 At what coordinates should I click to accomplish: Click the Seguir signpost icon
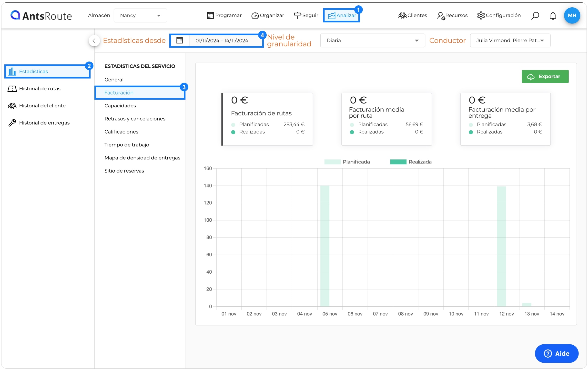tap(297, 15)
